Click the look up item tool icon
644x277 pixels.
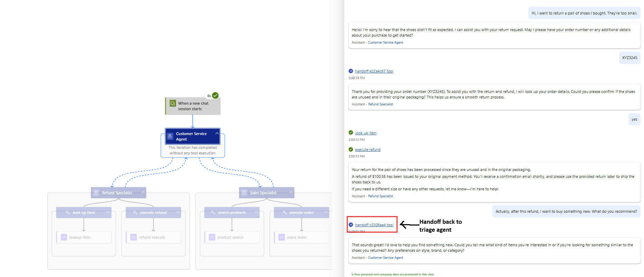point(68,212)
